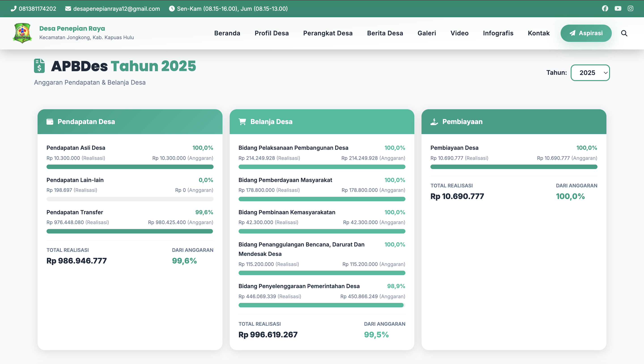
Task: Click the Pembiayaan Desa progress bar
Action: 514,167
